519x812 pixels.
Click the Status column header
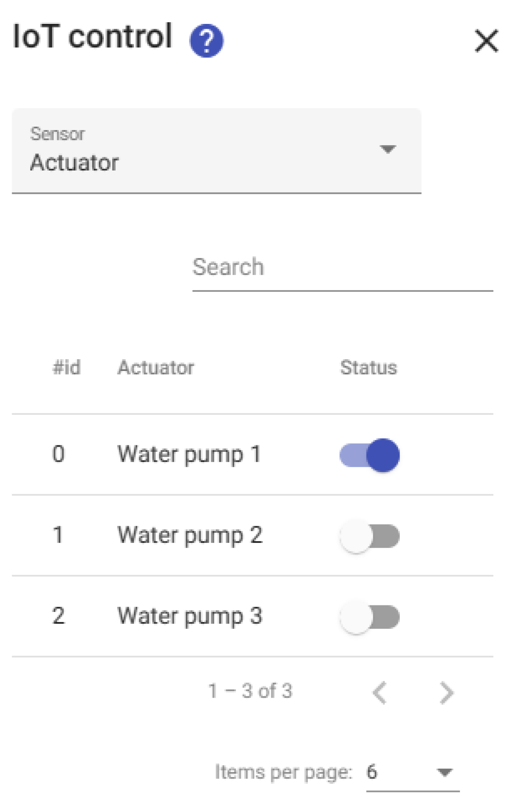pos(368,368)
